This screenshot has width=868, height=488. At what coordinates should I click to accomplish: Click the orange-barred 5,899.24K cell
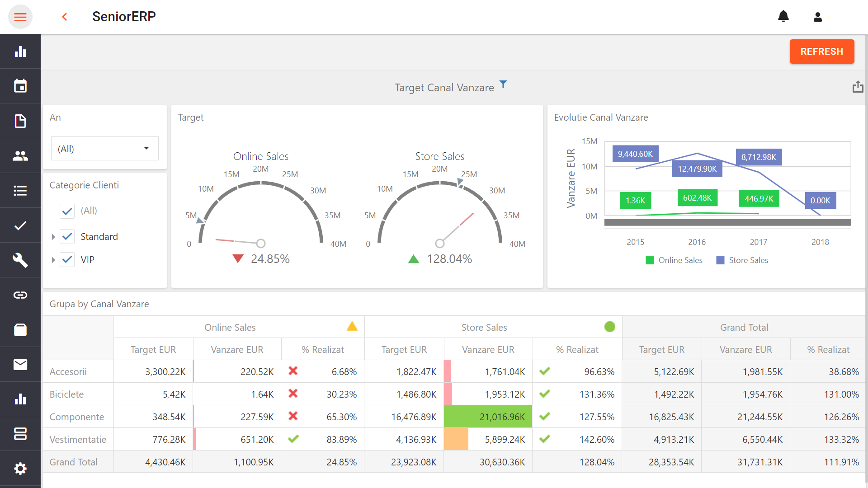tap(488, 439)
